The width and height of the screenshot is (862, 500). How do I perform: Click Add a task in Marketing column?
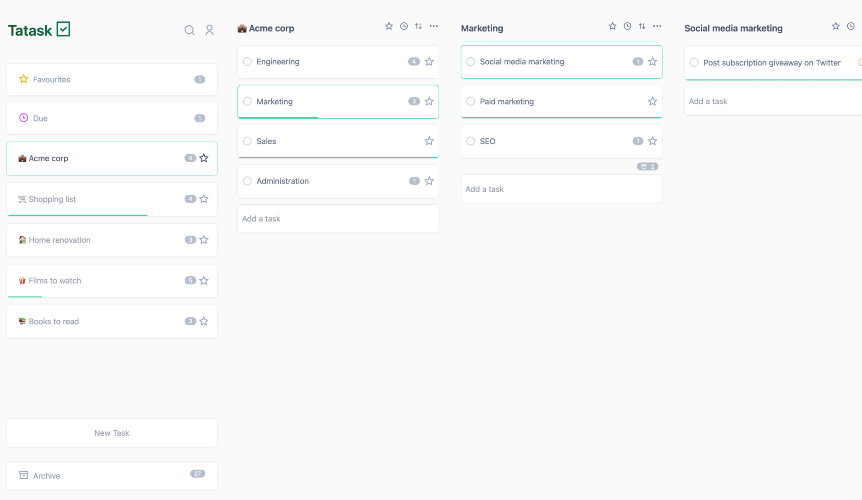[x=561, y=189]
